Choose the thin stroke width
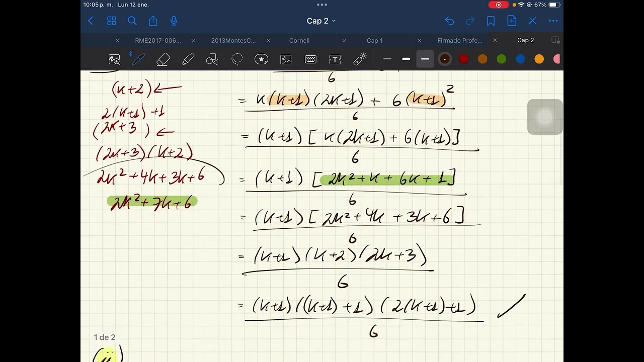The height and width of the screenshot is (362, 644). 387,59
